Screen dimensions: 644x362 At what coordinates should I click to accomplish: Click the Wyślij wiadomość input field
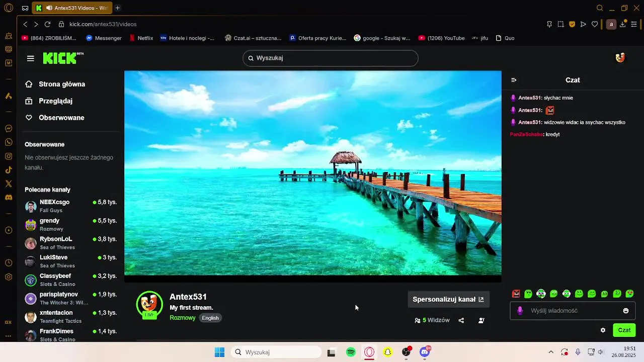click(x=573, y=311)
